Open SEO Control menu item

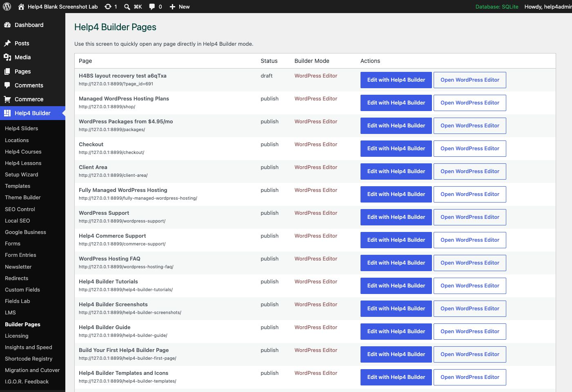(20, 209)
